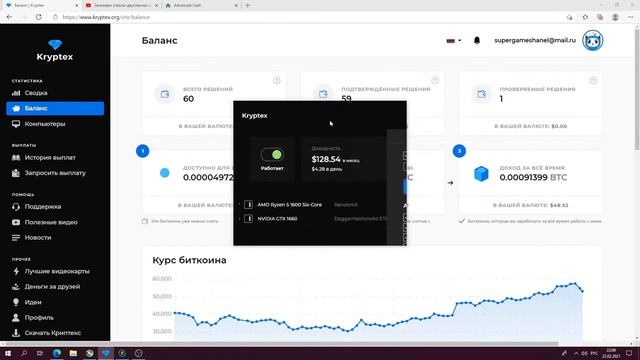Click the Курс биткоина chart heading
This screenshot has height=360, width=640.
point(189,260)
